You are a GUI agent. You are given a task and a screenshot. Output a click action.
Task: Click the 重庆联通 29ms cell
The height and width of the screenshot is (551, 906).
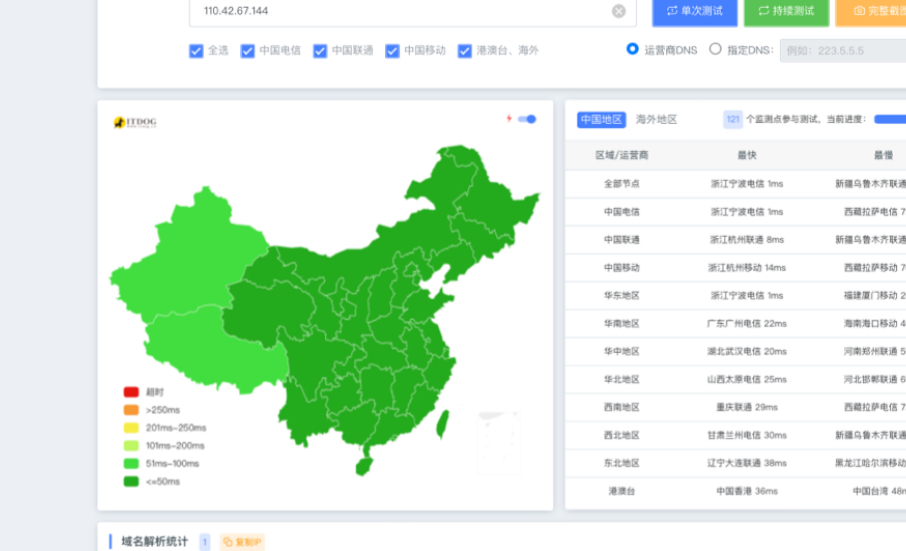coord(747,407)
